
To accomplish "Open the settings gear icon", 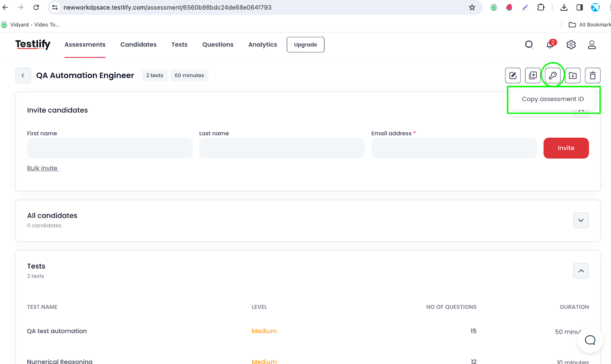I will pyautogui.click(x=571, y=45).
